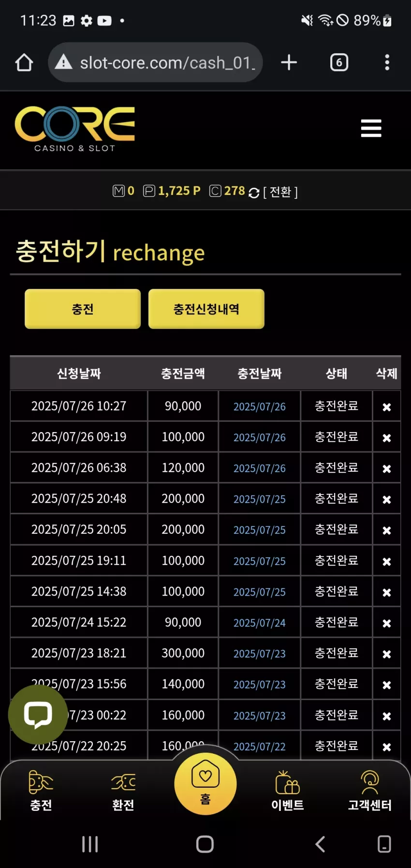The image size is (411, 868).
Task: Delete the 2025/07/23 18:21 record
Action: click(x=387, y=654)
